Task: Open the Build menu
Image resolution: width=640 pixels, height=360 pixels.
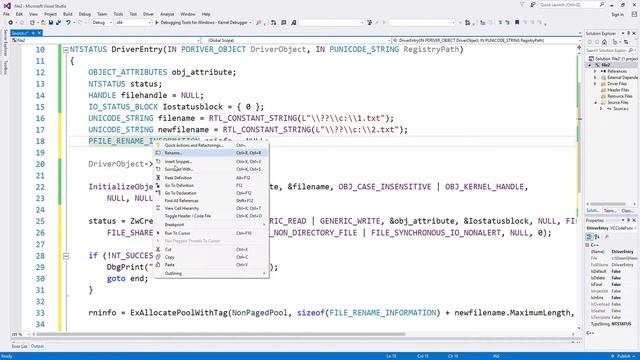Action: [x=68, y=14]
